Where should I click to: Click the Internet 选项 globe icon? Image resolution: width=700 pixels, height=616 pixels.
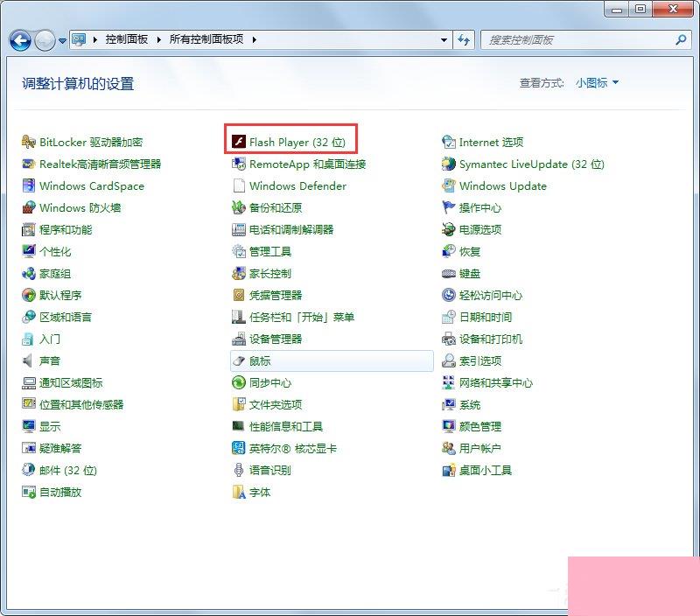point(449,142)
